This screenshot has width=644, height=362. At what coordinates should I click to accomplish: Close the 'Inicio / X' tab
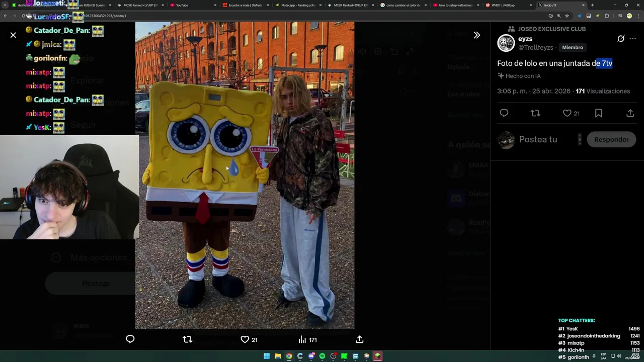[x=584, y=5]
